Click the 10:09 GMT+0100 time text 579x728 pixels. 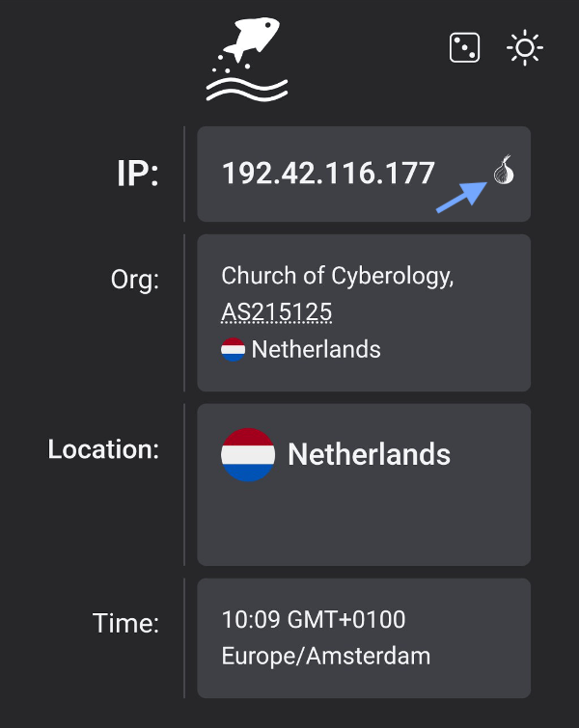pyautogui.click(x=314, y=619)
